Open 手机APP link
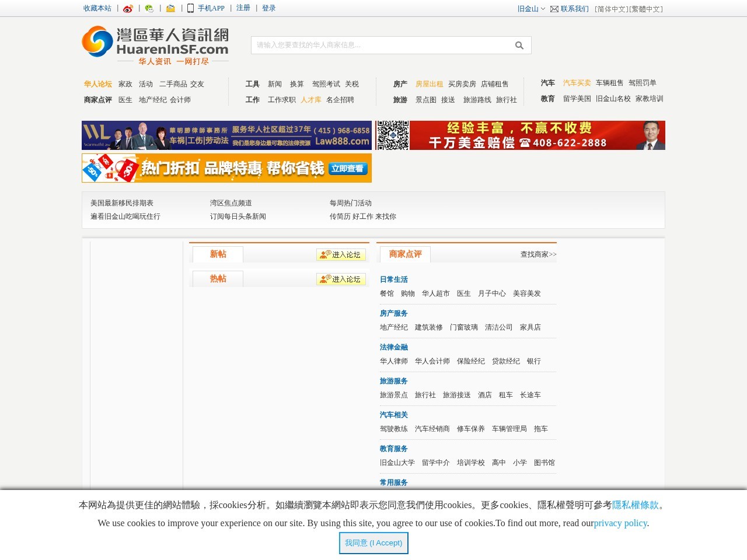747x560 pixels. click(x=211, y=8)
